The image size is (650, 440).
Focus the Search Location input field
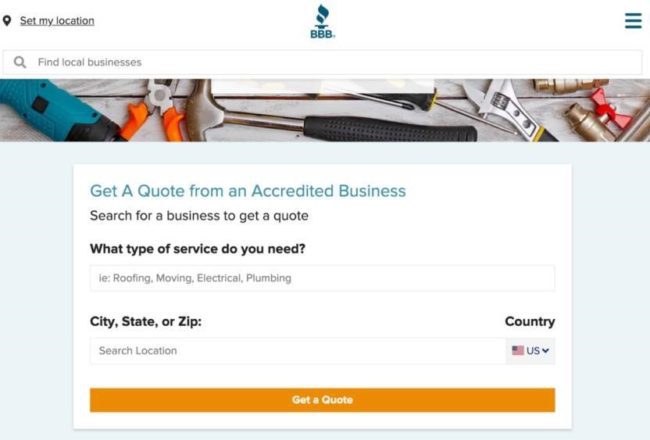298,351
